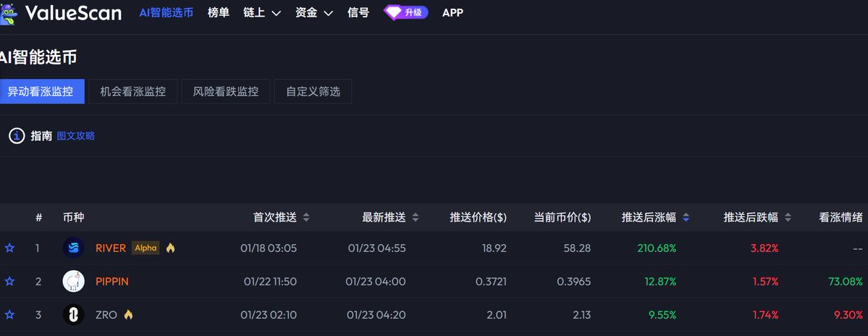Click the Alpha tag on RIVER
This screenshot has height=336, width=868.
coord(146,248)
